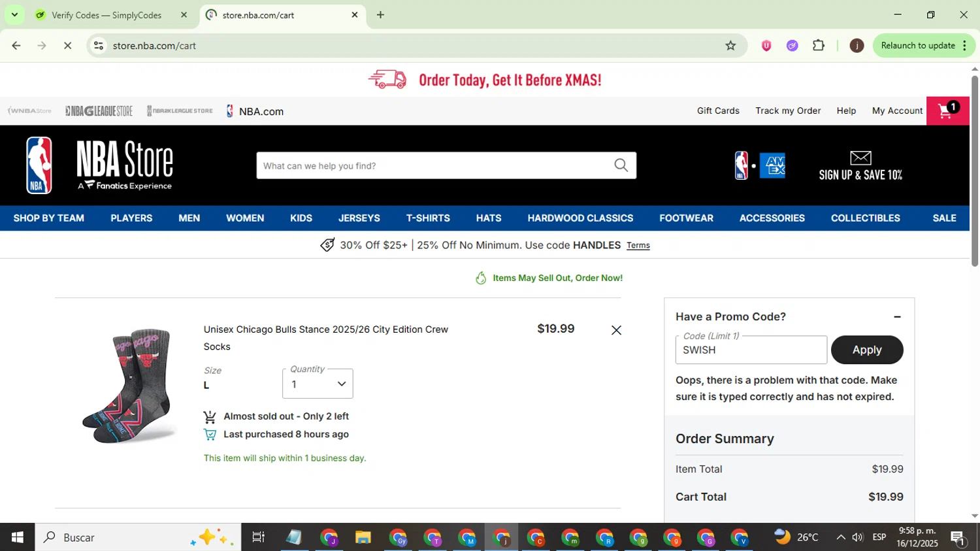
Task: Click Track my Order link
Action: [x=788, y=110]
